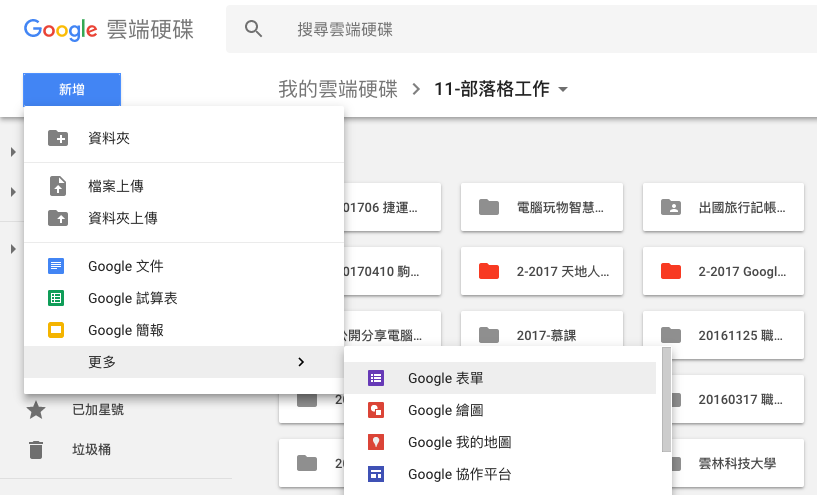Open the 11-部落格工作 folder dropdown arrow
Screen dimensions: 817x495
point(563,90)
